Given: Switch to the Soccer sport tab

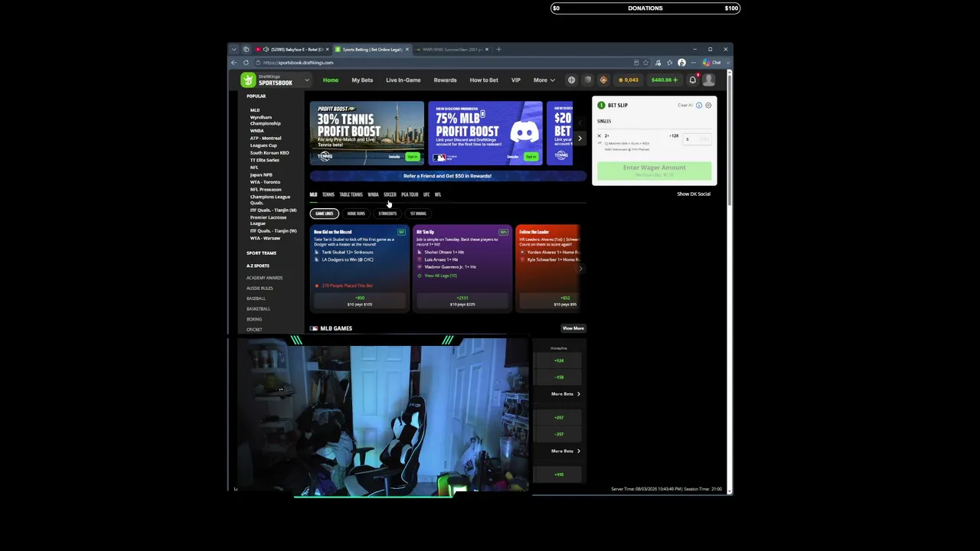Looking at the screenshot, I should pos(390,194).
